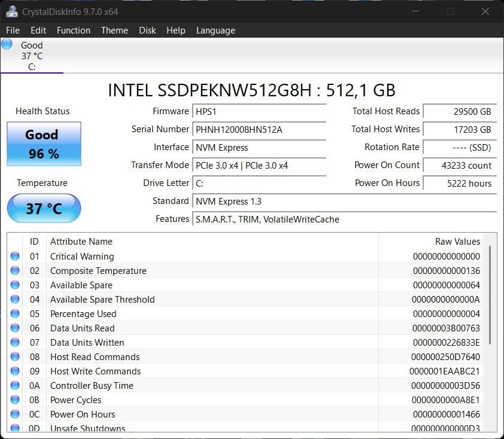Viewport: 504px width, 439px height.
Task: Click status orb for attribute 0C Power On Hours
Action: [x=15, y=414]
